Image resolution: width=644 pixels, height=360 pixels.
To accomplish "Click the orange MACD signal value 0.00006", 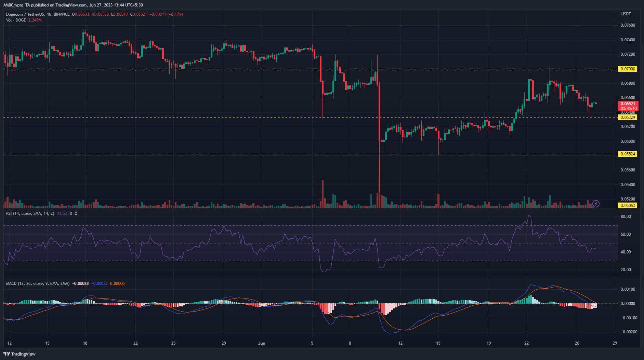I will [x=117, y=283].
